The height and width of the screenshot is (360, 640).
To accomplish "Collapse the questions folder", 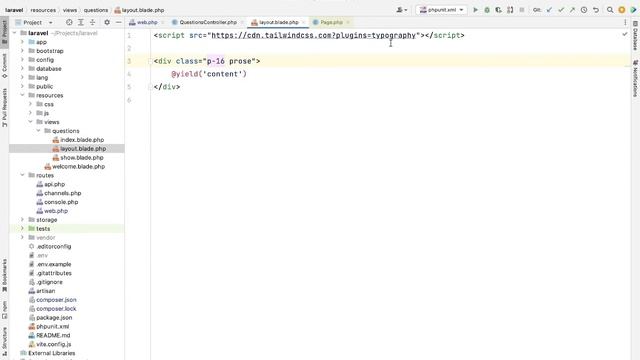I will 38,131.
